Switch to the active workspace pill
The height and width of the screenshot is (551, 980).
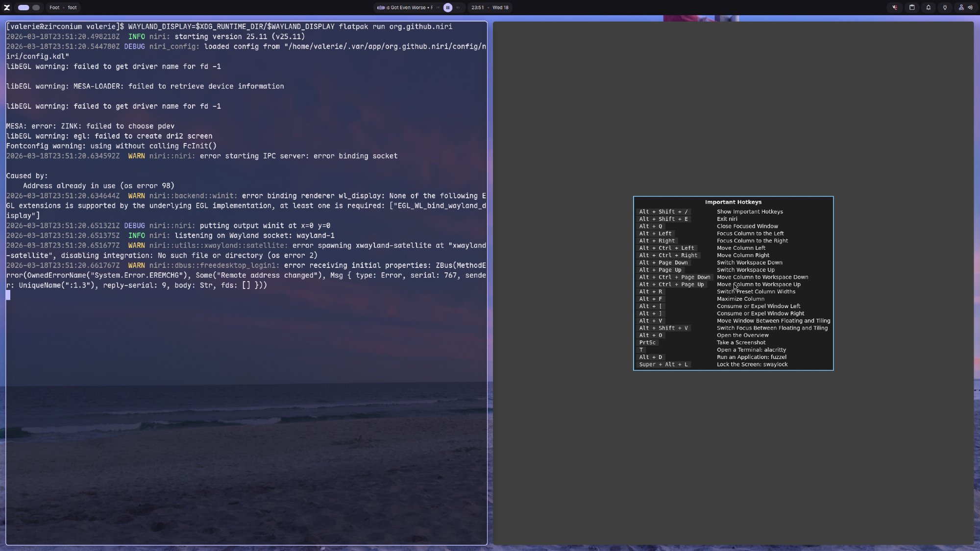24,7
